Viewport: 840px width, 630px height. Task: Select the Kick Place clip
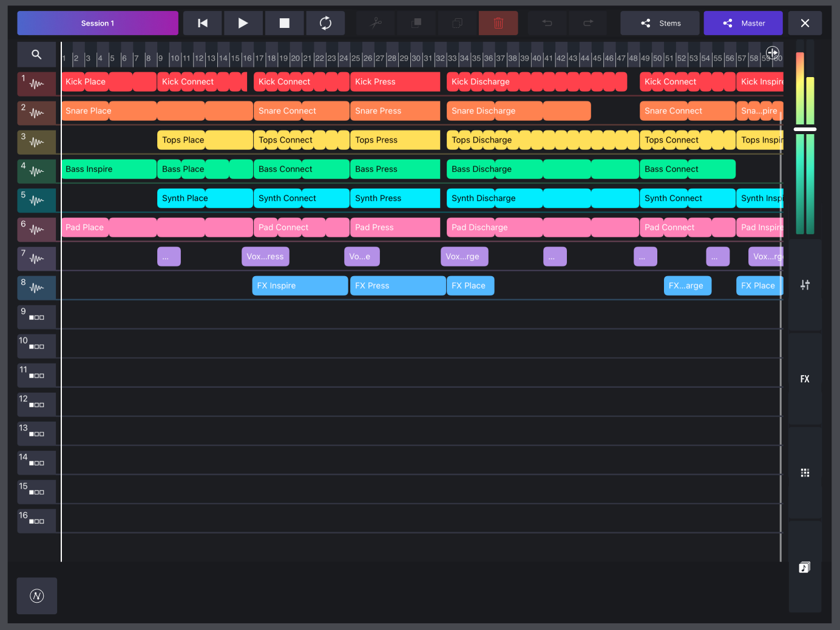109,82
